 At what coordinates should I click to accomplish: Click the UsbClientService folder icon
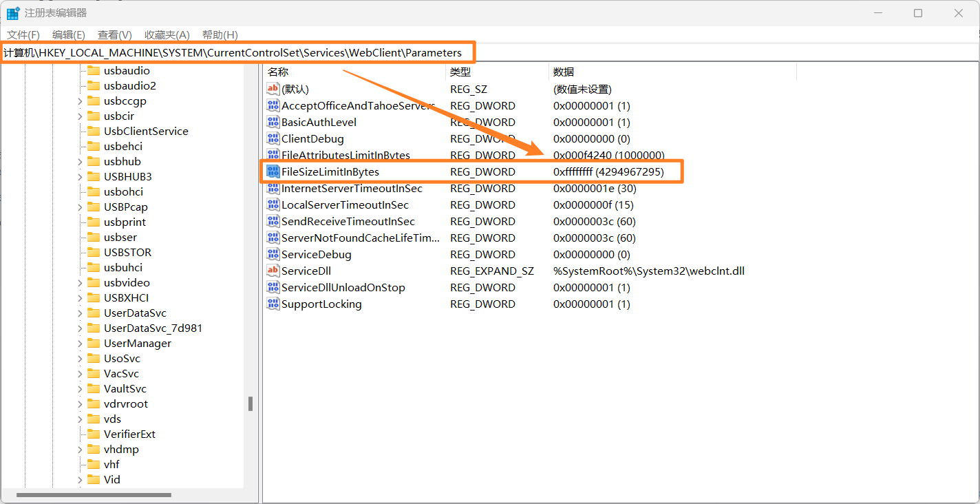click(94, 131)
